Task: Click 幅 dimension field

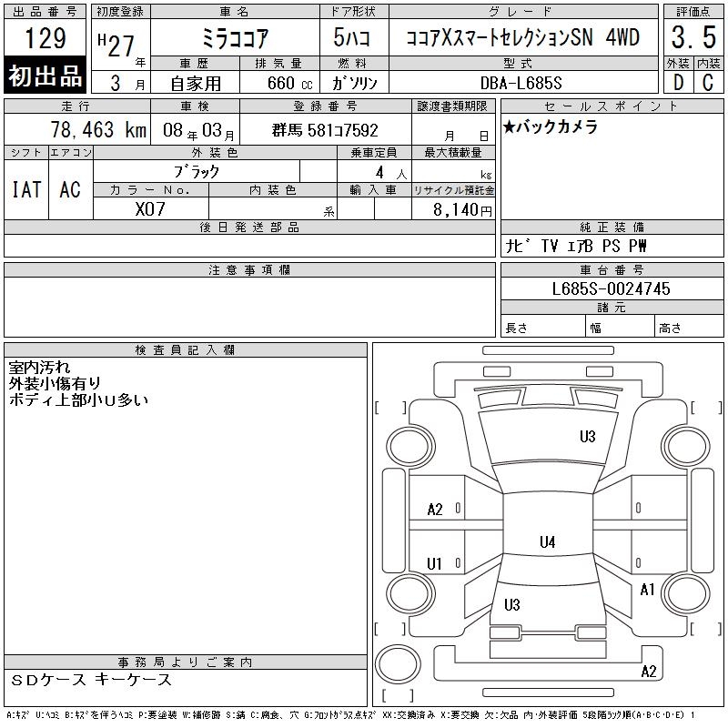Action: pos(621,326)
